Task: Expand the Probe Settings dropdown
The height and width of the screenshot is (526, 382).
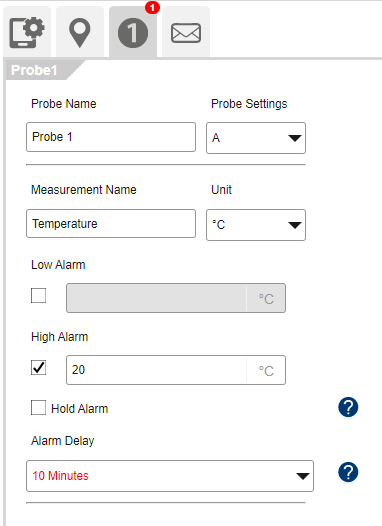Action: click(x=256, y=138)
